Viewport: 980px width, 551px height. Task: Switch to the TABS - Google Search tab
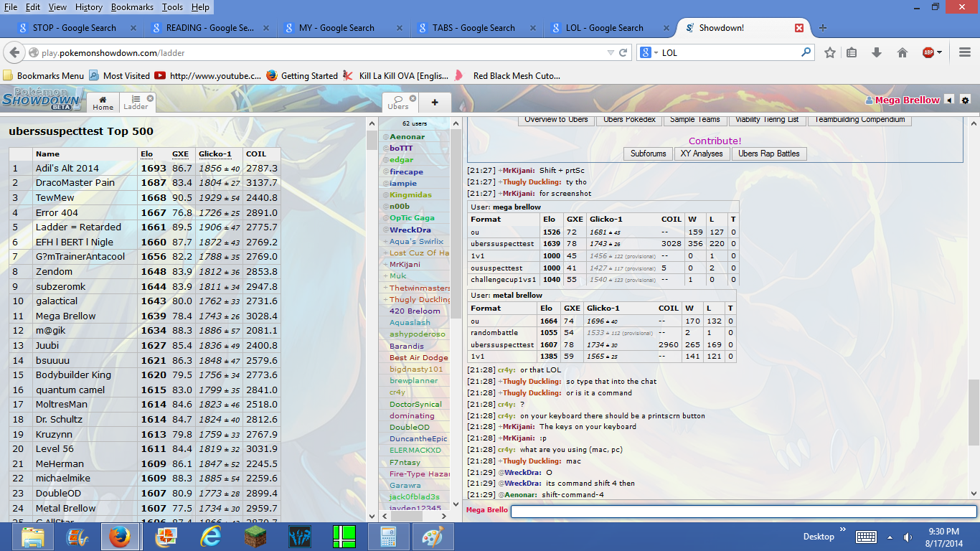coord(473,28)
